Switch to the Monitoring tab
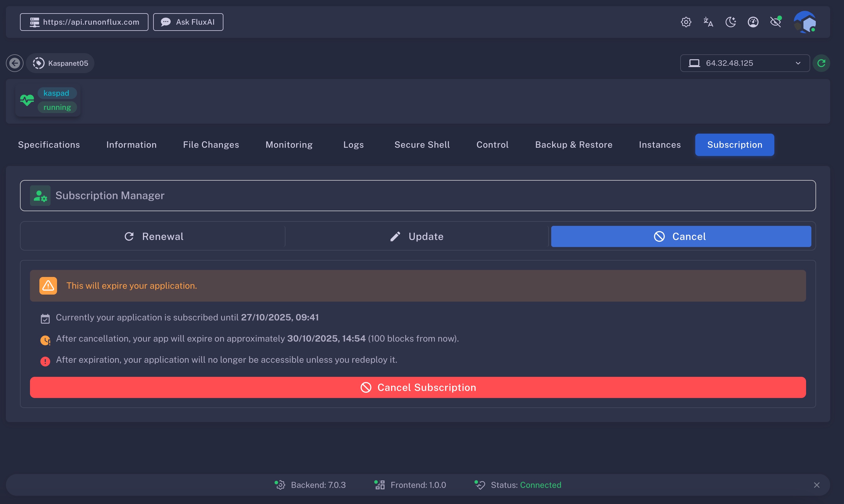The height and width of the screenshot is (504, 844). tap(289, 145)
